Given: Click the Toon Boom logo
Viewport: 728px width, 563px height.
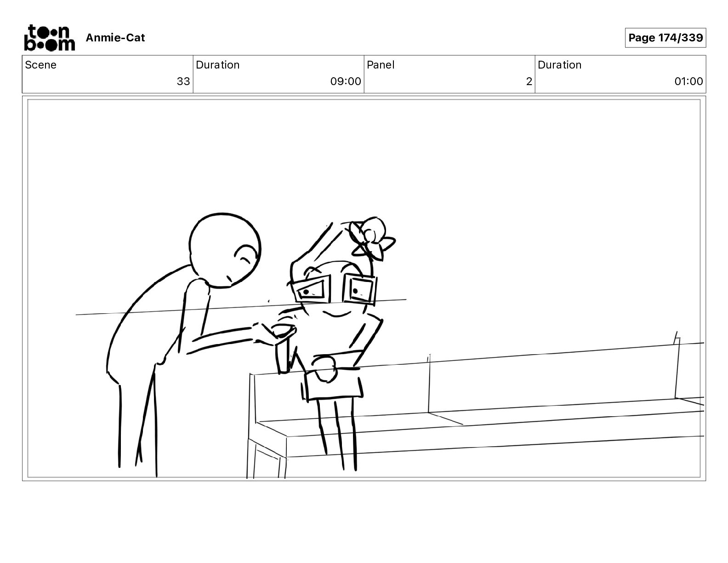Looking at the screenshot, I should (x=49, y=38).
